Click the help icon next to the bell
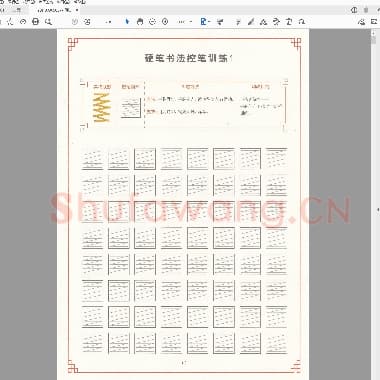Viewport: 380px width, 380px height. [354, 10]
